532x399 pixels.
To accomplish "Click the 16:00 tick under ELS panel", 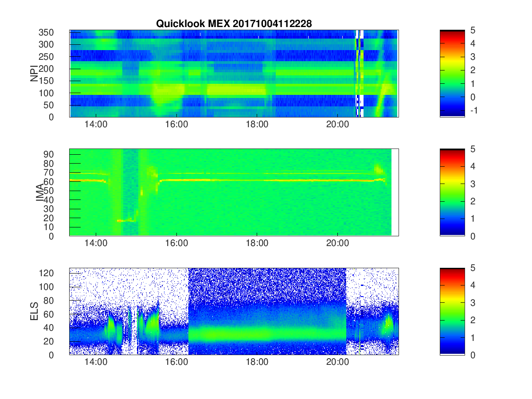I will point(176,362).
